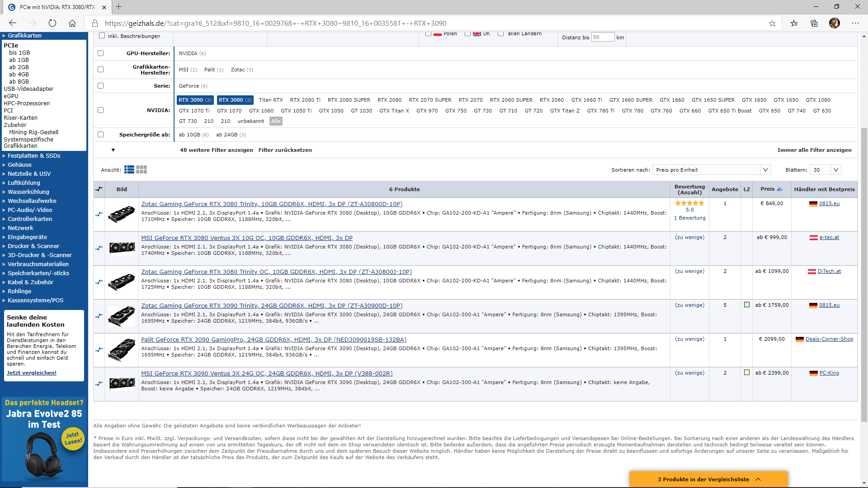Click Filter zurücksetzen link
Viewport: 868px width, 488px height.
click(x=285, y=150)
